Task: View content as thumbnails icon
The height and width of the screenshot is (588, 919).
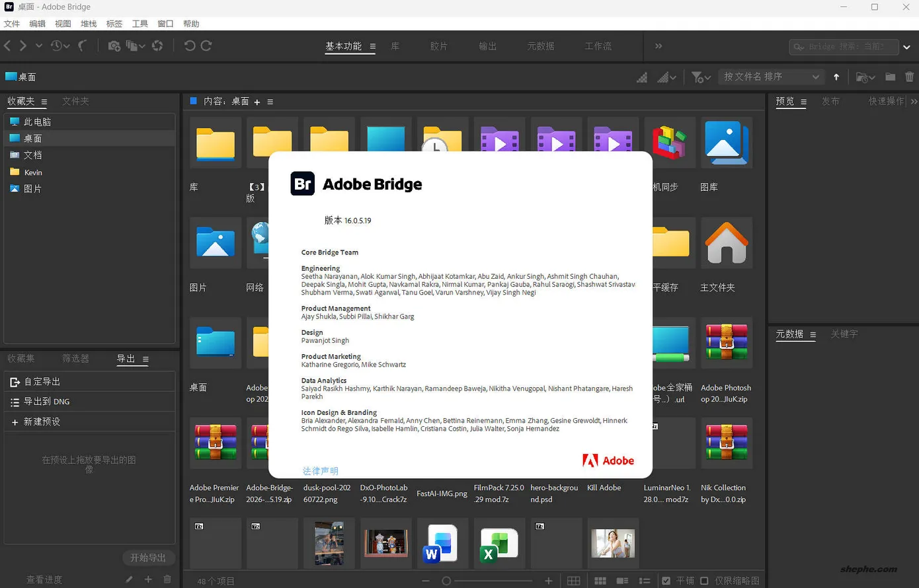Action: (x=600, y=581)
